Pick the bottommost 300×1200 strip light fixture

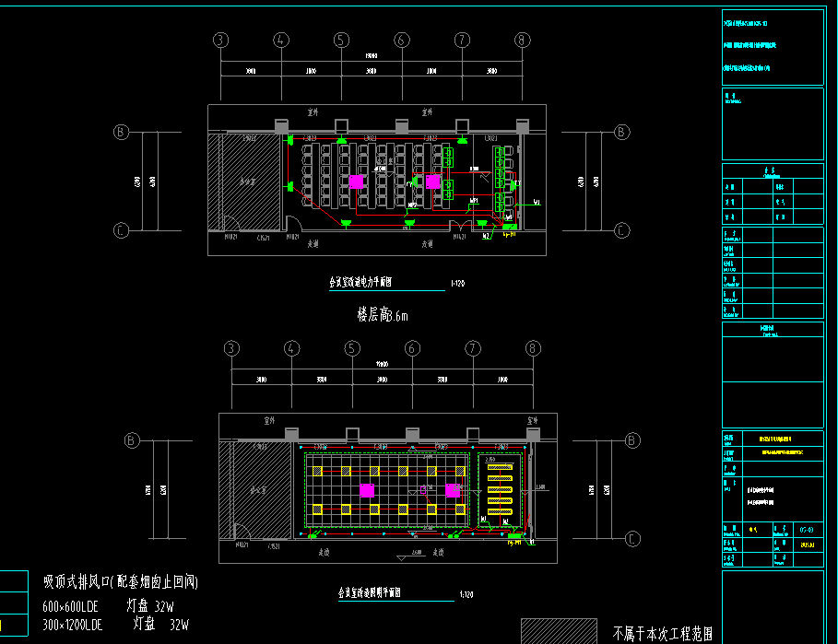pos(500,511)
